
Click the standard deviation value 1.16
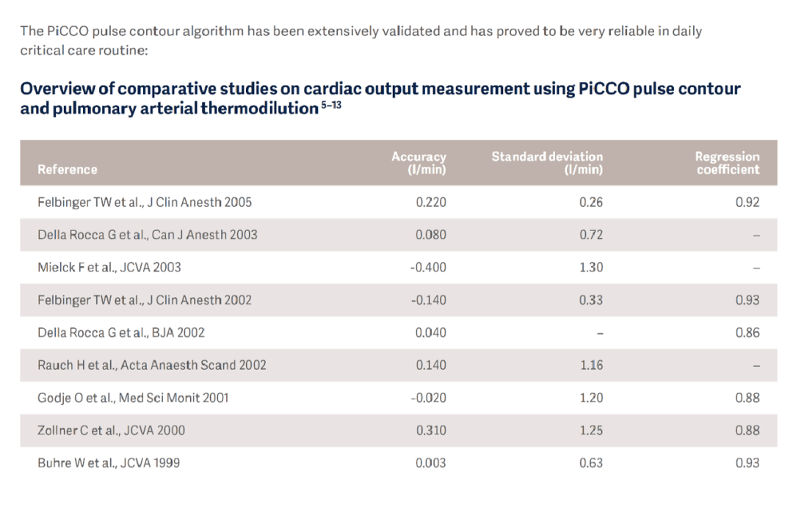click(x=591, y=365)
